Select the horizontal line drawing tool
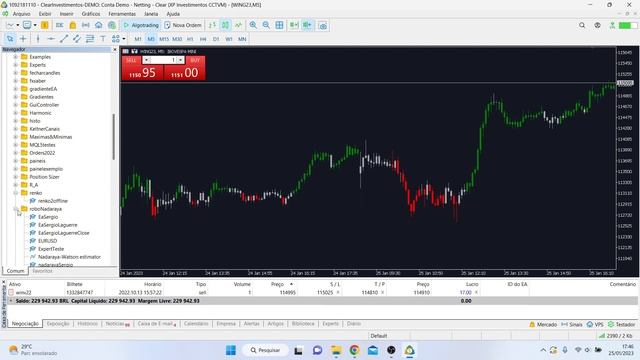 pos(51,39)
